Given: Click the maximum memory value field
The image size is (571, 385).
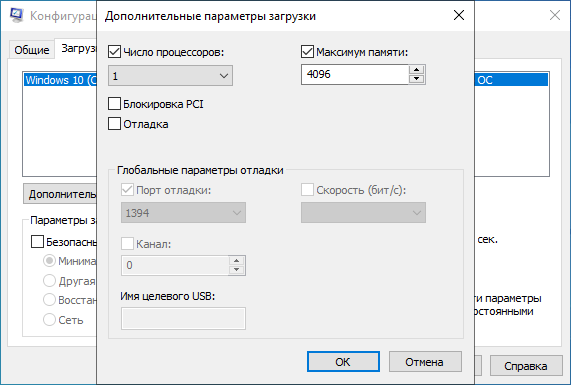Looking at the screenshot, I should pos(355,74).
